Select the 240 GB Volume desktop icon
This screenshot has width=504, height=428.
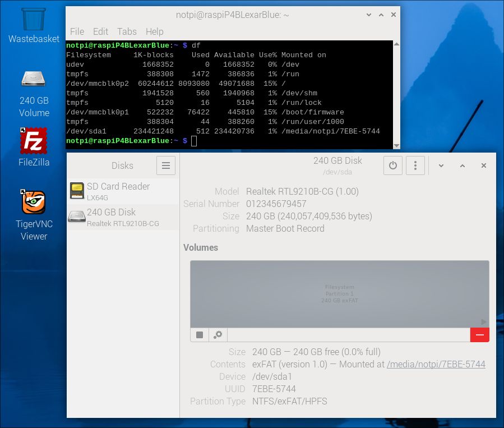pyautogui.click(x=34, y=93)
